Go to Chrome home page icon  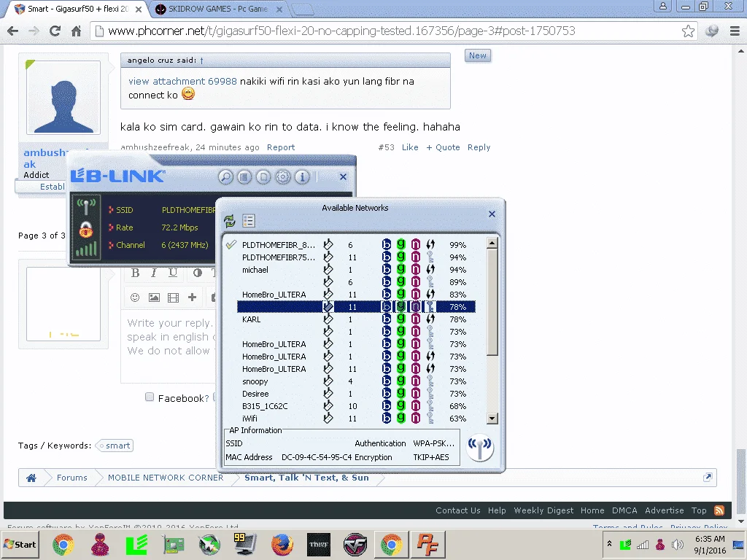point(76,31)
